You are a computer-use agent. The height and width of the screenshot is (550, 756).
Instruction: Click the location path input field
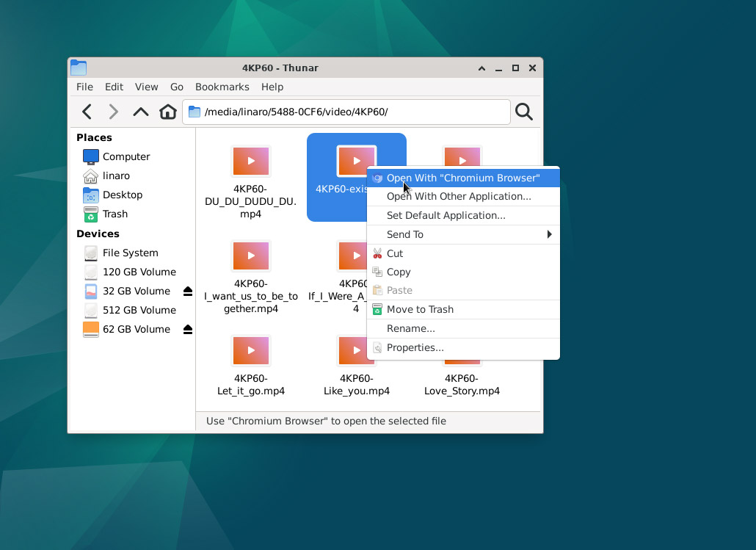click(352, 112)
